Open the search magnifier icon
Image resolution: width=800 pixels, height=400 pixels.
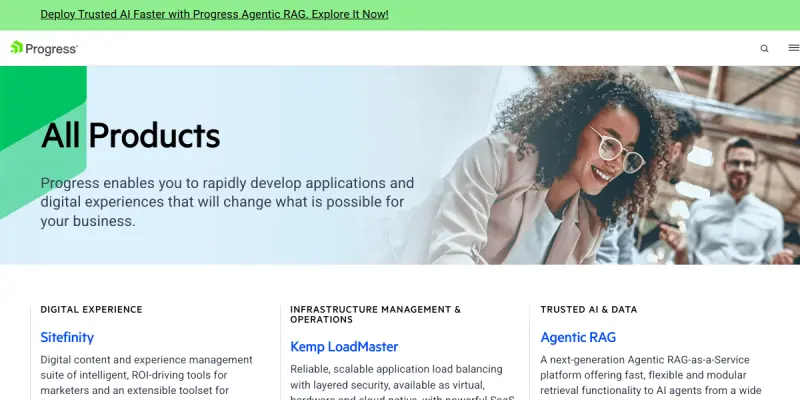764,48
